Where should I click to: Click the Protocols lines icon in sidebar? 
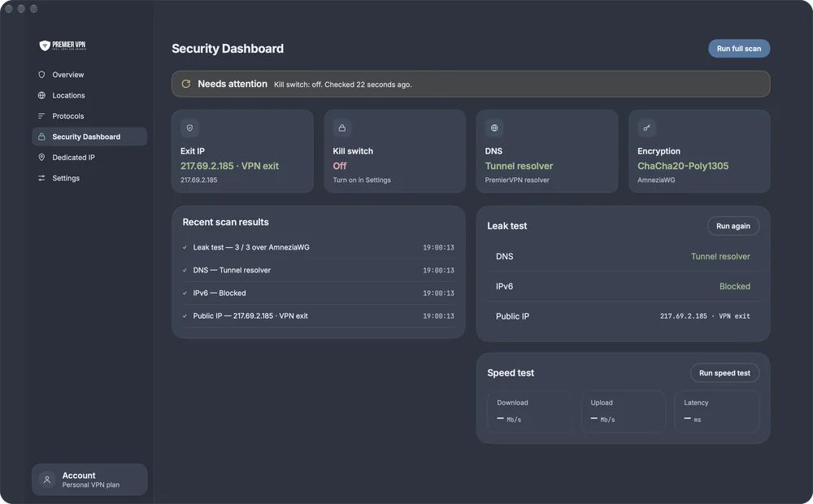tap(41, 116)
